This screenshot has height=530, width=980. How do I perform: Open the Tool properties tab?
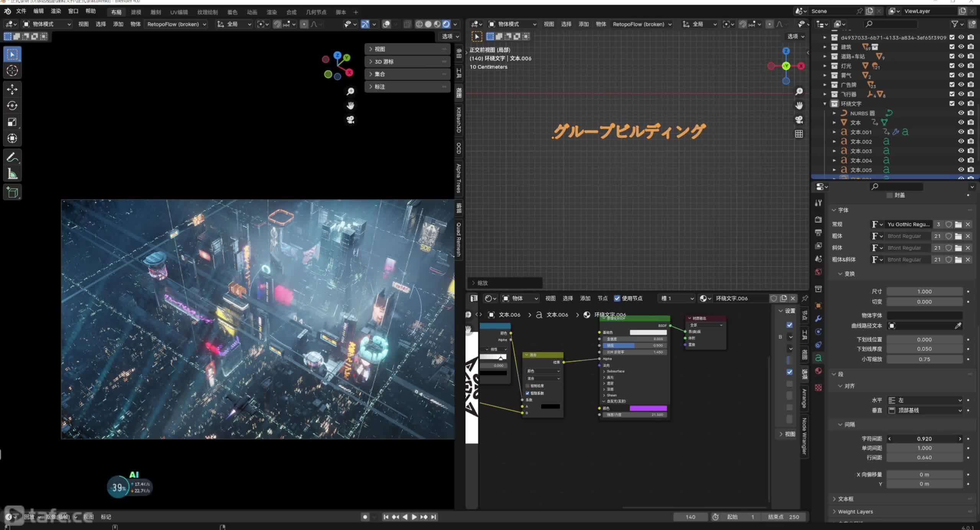818,203
